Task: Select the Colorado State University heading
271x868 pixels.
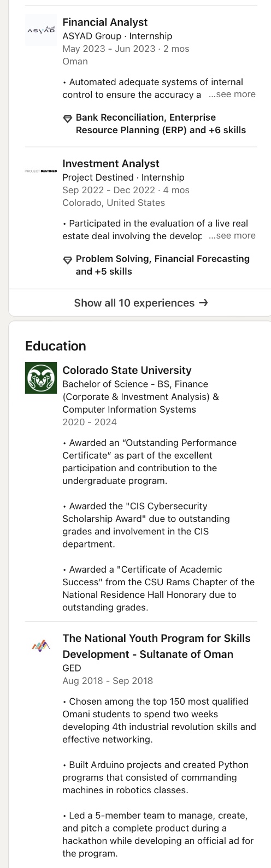Action: coord(127,370)
